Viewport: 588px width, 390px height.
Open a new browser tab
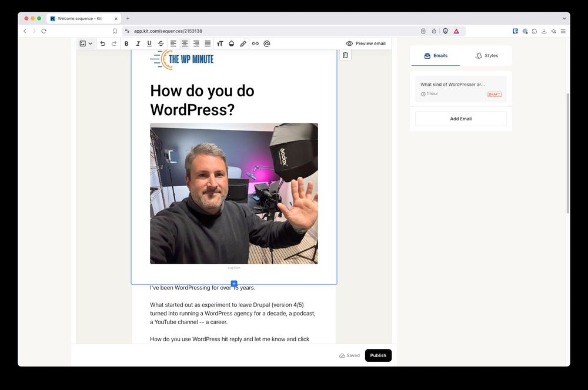tap(128, 18)
